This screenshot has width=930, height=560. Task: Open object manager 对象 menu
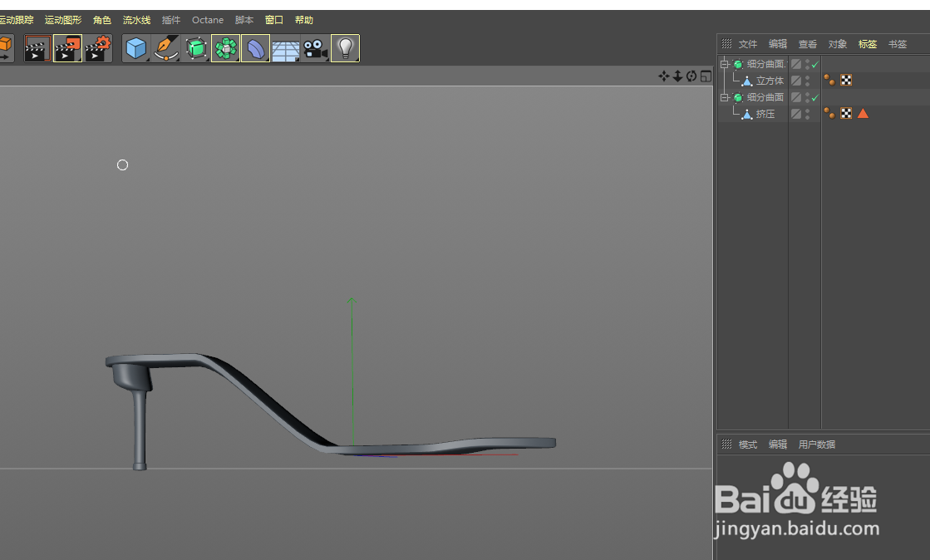pyautogui.click(x=838, y=44)
